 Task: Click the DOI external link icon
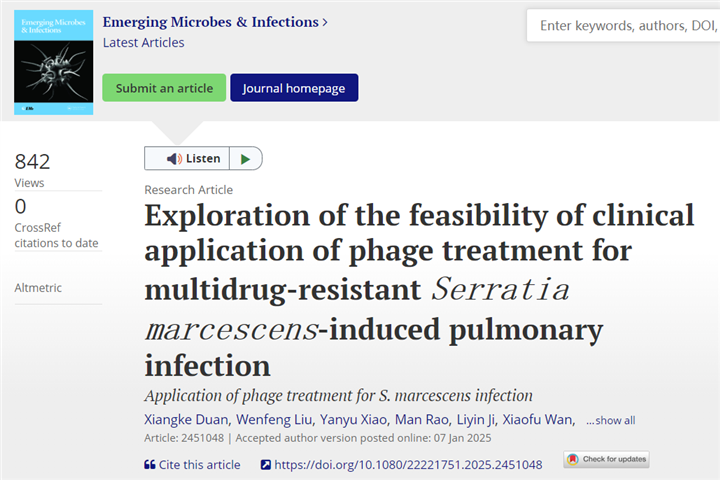[x=265, y=464]
